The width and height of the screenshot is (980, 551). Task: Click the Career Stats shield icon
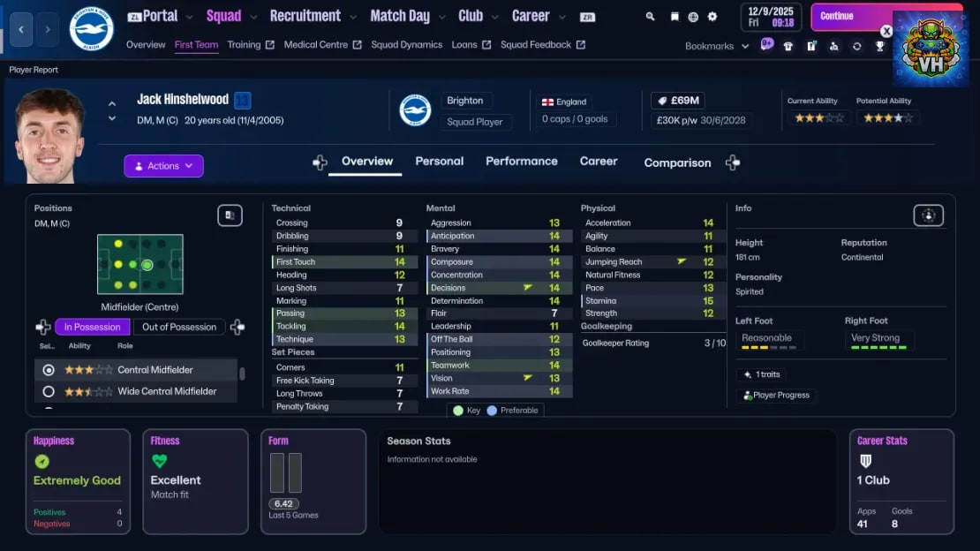point(865,461)
